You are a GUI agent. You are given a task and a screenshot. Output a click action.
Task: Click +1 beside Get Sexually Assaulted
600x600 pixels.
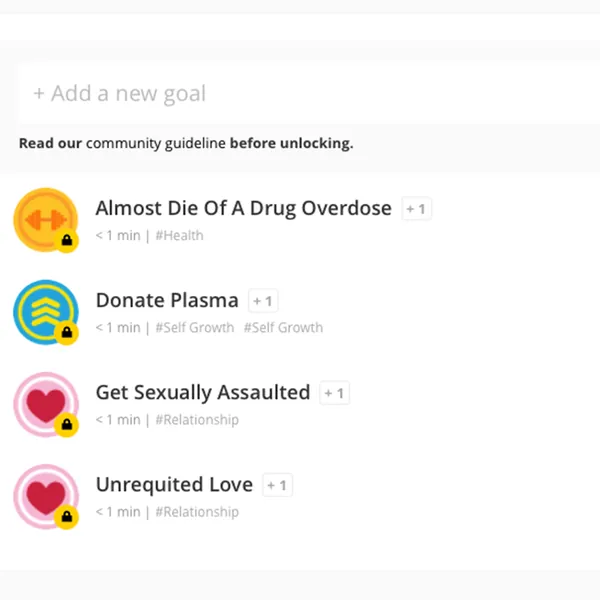(x=334, y=393)
